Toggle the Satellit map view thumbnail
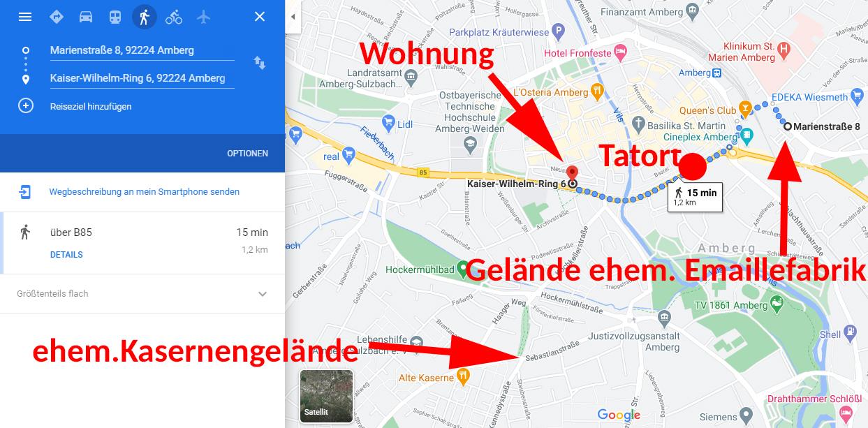This screenshot has height=428, width=868. (326, 396)
